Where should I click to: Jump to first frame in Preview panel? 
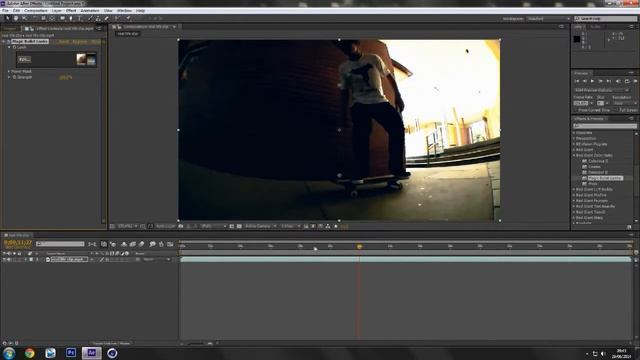[x=577, y=81]
